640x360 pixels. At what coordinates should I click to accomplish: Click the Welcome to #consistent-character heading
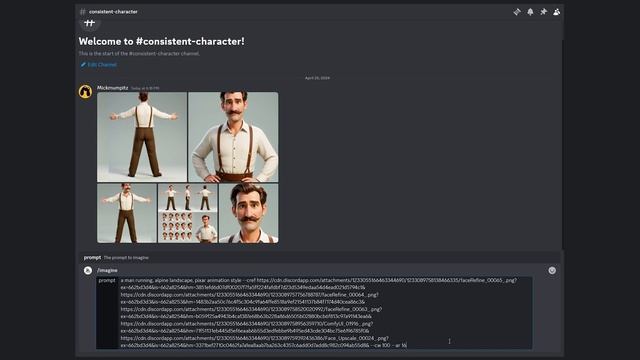[162, 41]
